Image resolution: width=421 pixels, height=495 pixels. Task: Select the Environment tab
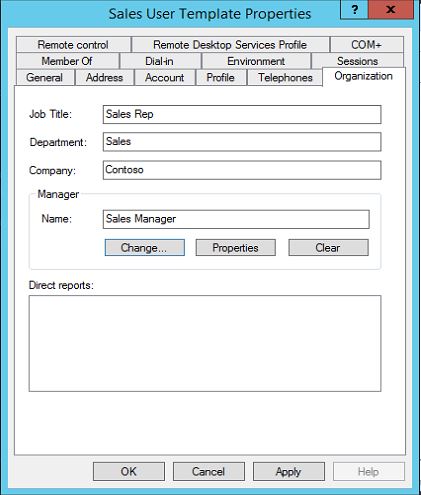coord(256,61)
